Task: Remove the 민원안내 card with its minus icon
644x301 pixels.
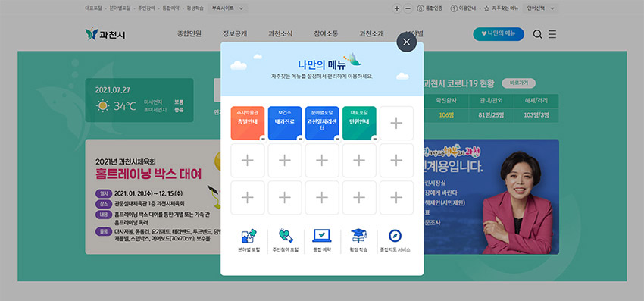Action: (374, 139)
